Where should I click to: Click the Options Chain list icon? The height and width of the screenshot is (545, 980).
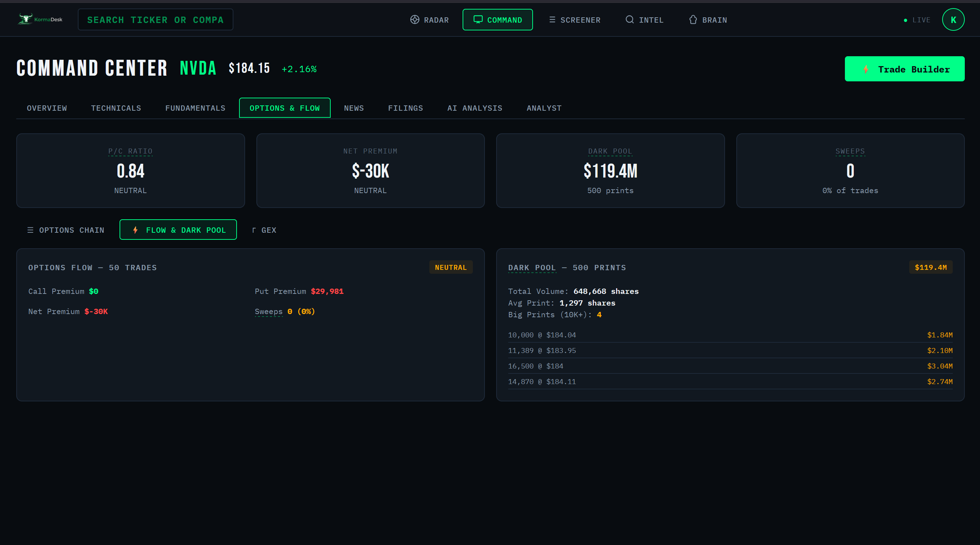[x=30, y=230]
